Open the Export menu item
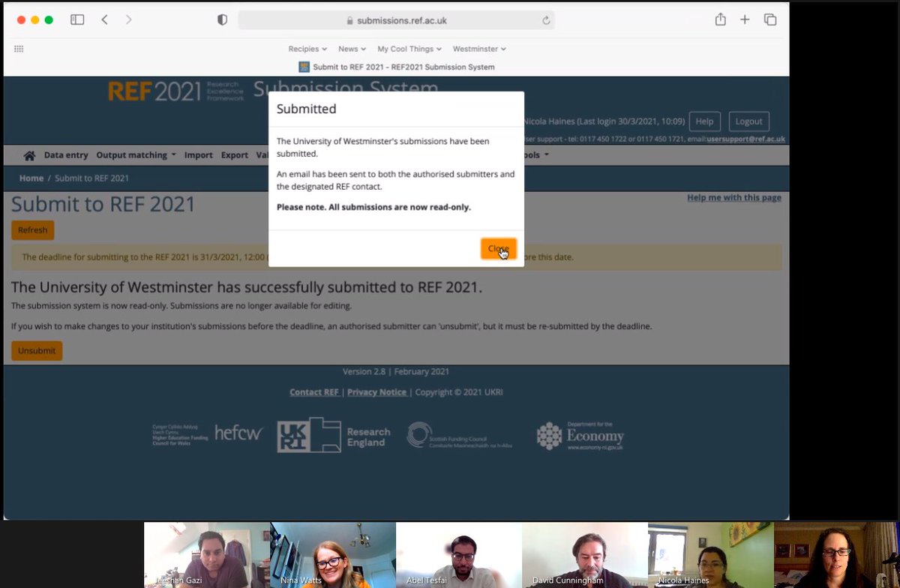This screenshot has width=900, height=588. click(x=234, y=155)
